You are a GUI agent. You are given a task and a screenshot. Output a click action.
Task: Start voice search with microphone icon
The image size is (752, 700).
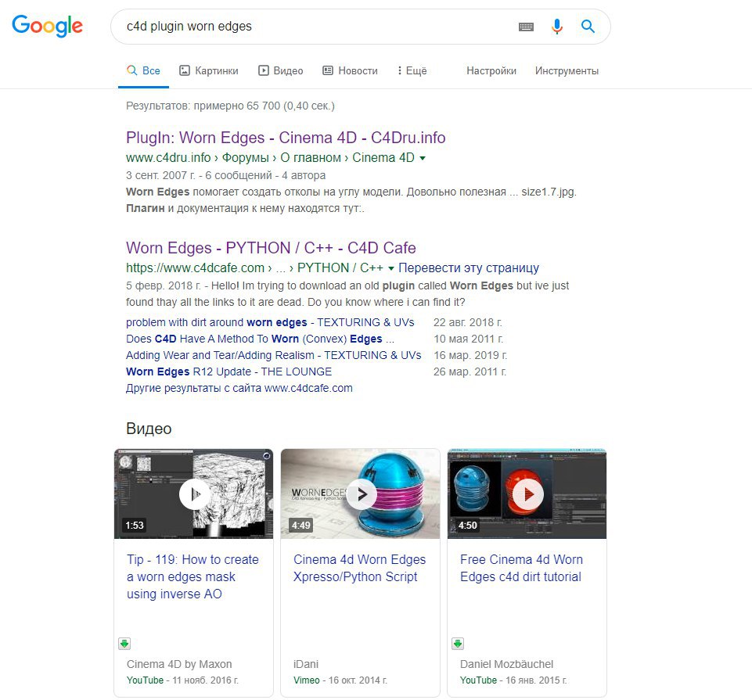[x=557, y=27]
